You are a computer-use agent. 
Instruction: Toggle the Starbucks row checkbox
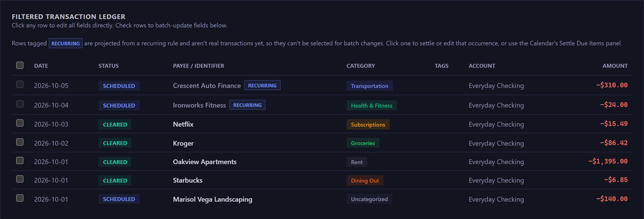click(x=20, y=179)
